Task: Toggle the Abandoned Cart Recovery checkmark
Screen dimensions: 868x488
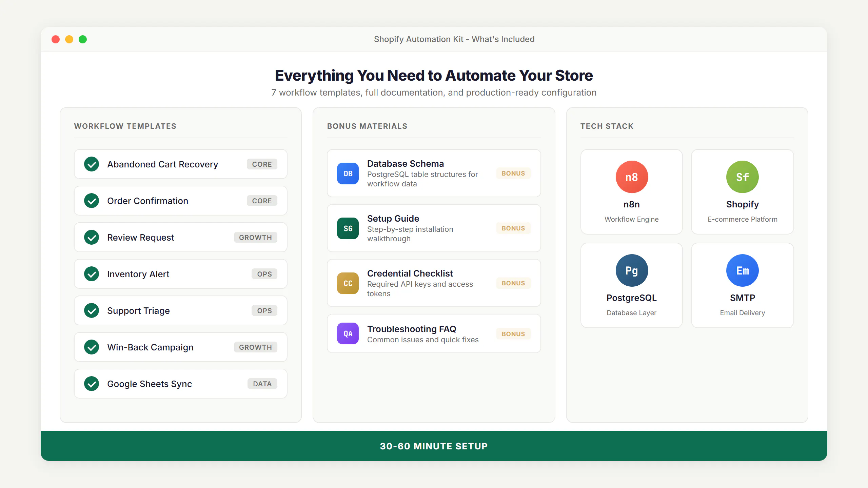Action: [92, 164]
